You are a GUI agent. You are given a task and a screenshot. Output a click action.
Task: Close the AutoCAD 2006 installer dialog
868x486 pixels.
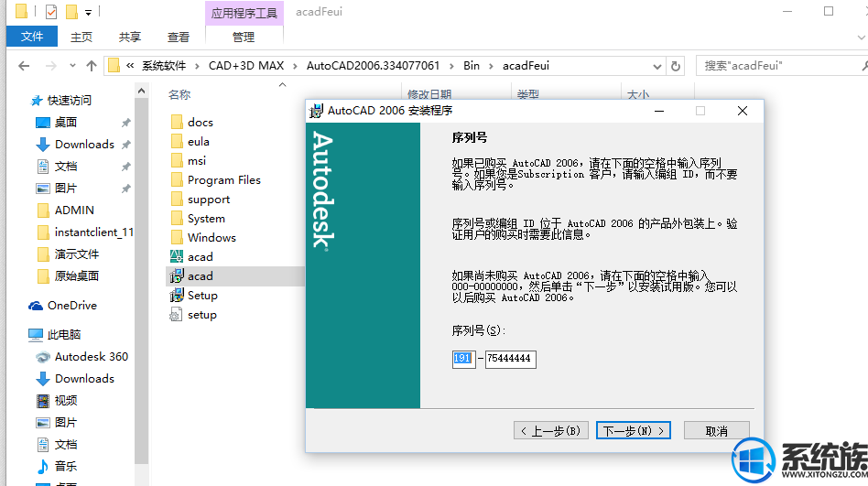click(743, 111)
